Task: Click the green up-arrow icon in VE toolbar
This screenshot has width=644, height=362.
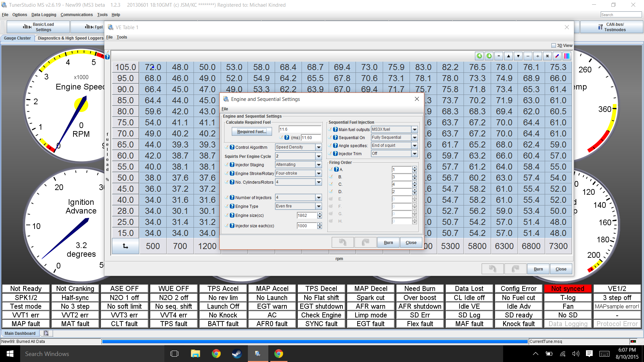Action: [479, 56]
